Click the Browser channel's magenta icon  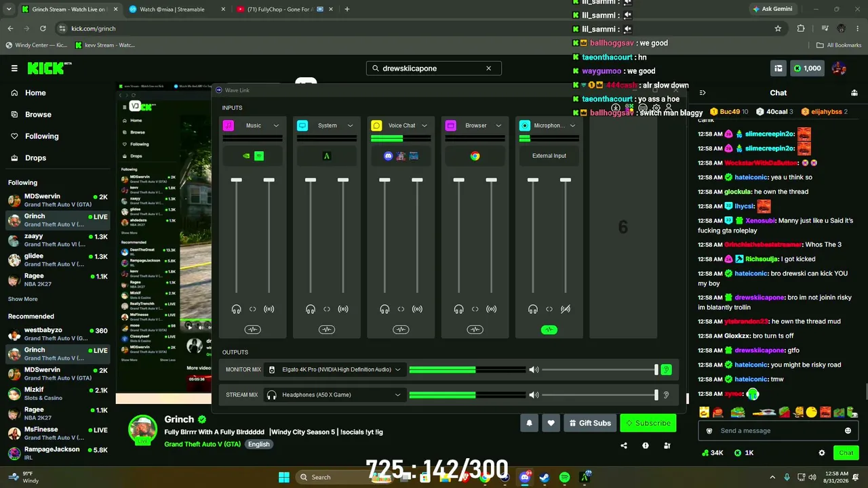tap(450, 125)
